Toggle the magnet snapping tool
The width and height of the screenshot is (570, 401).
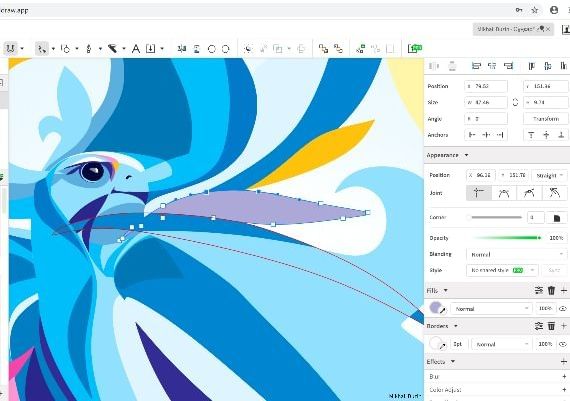tap(11, 48)
